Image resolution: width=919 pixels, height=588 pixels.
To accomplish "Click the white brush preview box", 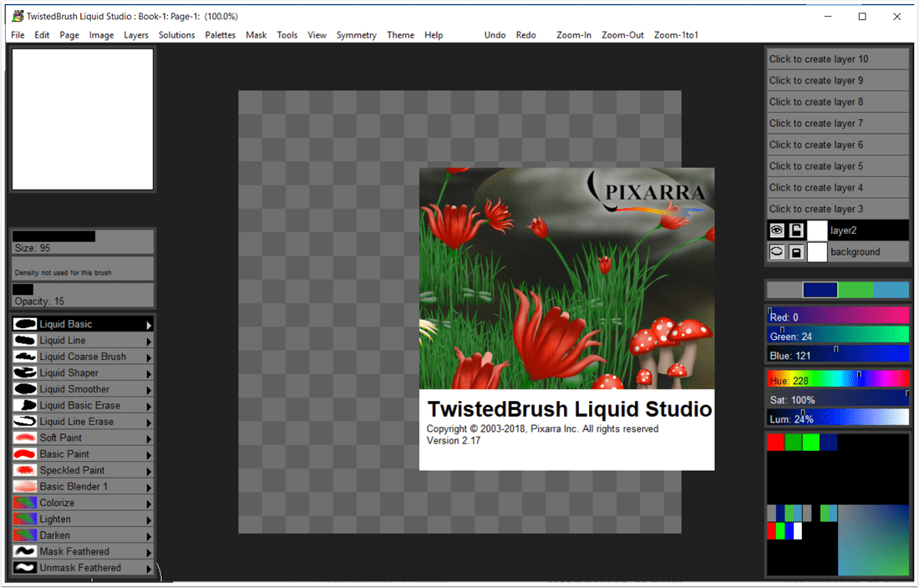I will (83, 119).
